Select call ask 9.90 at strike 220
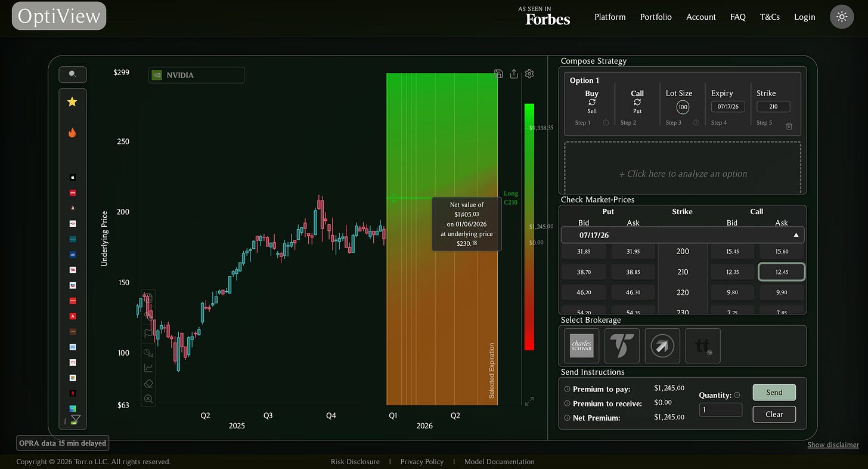 [x=782, y=292]
